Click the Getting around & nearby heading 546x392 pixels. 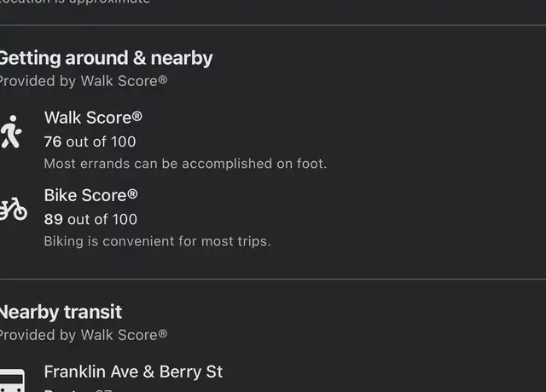106,59
